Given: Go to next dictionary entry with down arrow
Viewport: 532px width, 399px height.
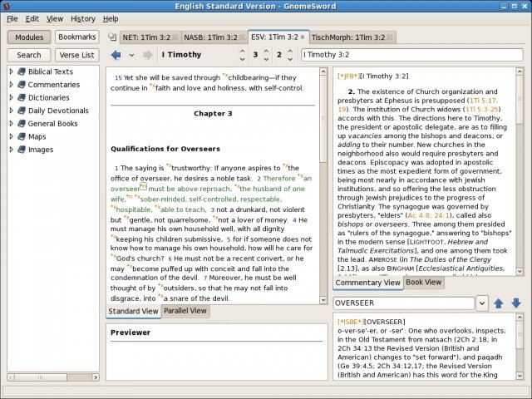Looking at the screenshot, I should coord(515,303).
